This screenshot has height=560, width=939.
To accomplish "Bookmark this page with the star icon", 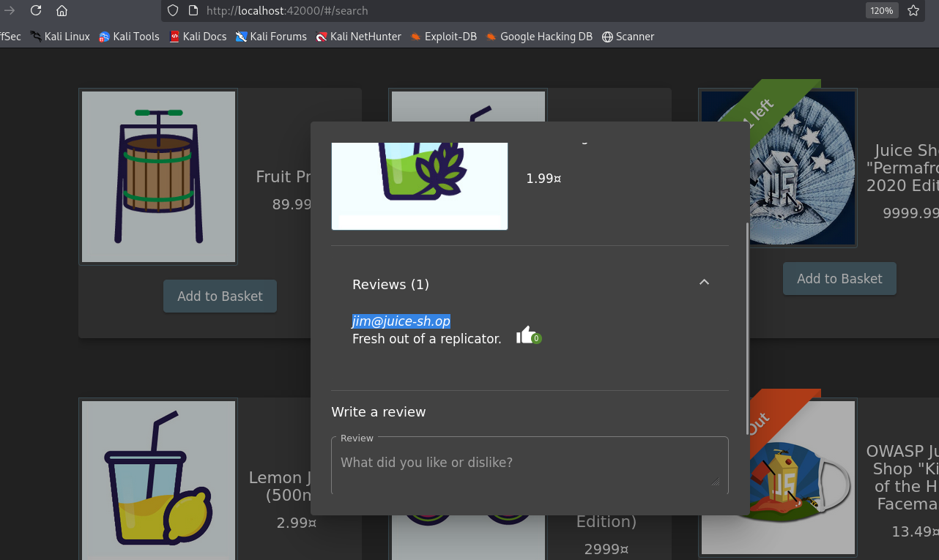I will tap(913, 10).
